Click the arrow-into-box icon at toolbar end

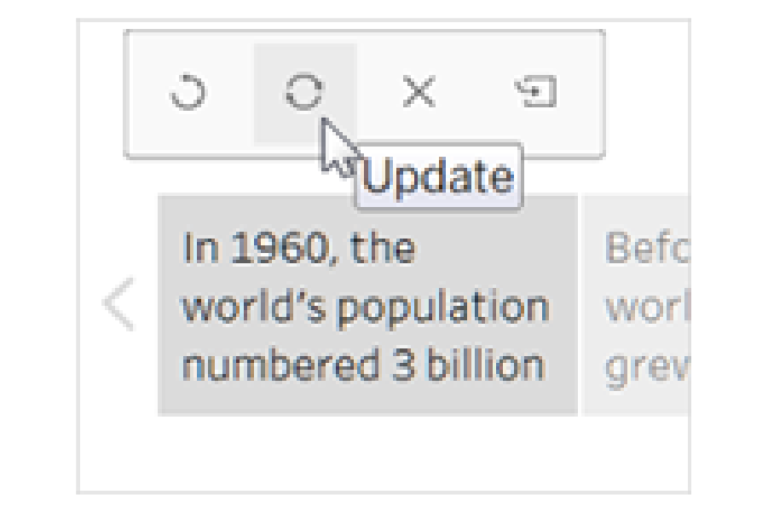(536, 93)
